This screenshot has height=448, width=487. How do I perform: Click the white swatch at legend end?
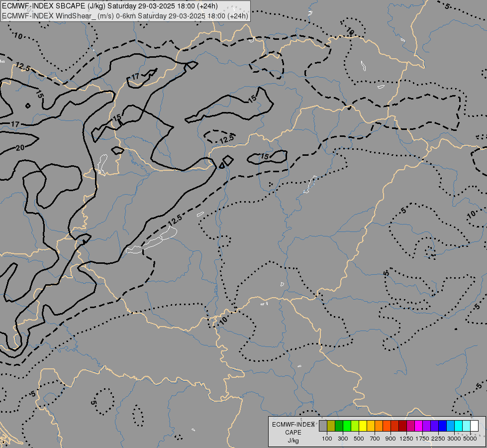click(x=474, y=426)
